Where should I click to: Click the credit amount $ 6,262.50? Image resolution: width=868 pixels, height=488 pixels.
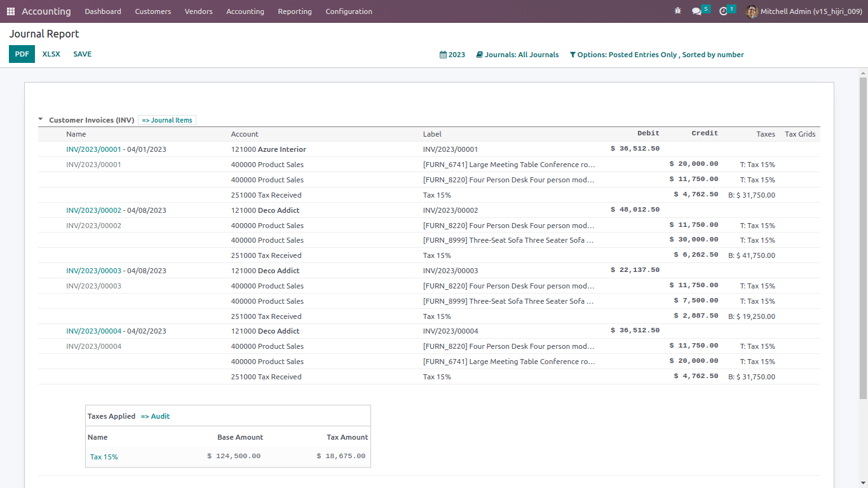[696, 255]
